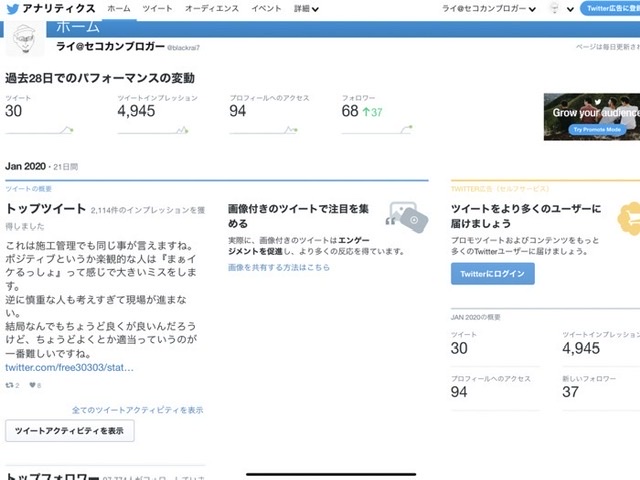Click the ツイート count 30 in the 28-day summary
Viewport: 640px width, 480px height.
pos(13,111)
